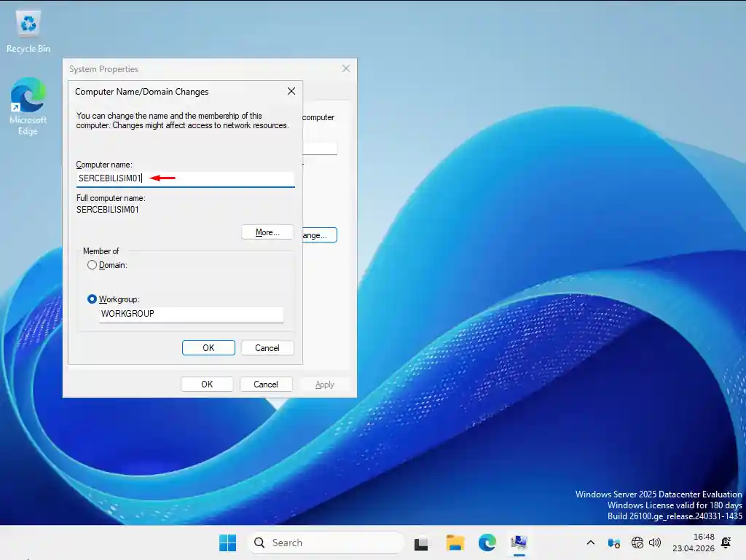Confirm Computer Name/Domain Changes with OK

[x=208, y=347]
